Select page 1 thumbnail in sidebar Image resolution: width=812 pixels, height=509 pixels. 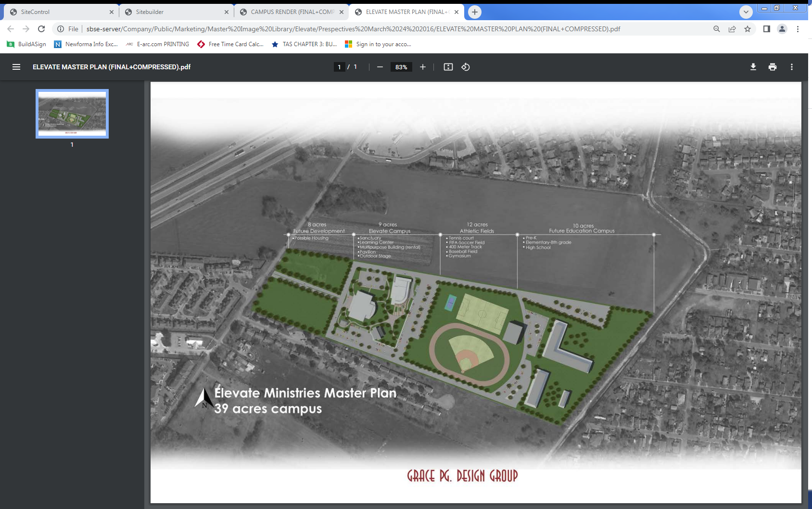(x=72, y=114)
